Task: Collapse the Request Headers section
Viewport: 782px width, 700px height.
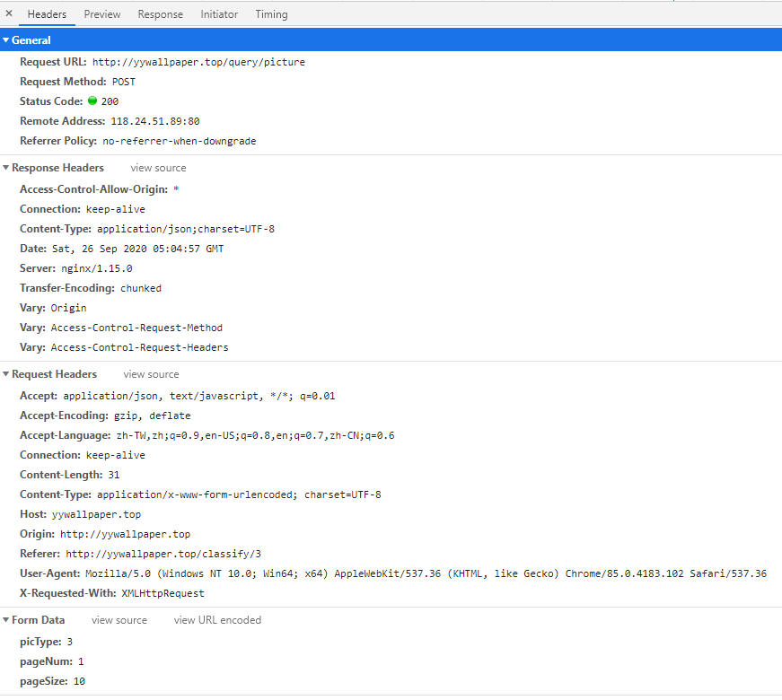Action: (53, 374)
